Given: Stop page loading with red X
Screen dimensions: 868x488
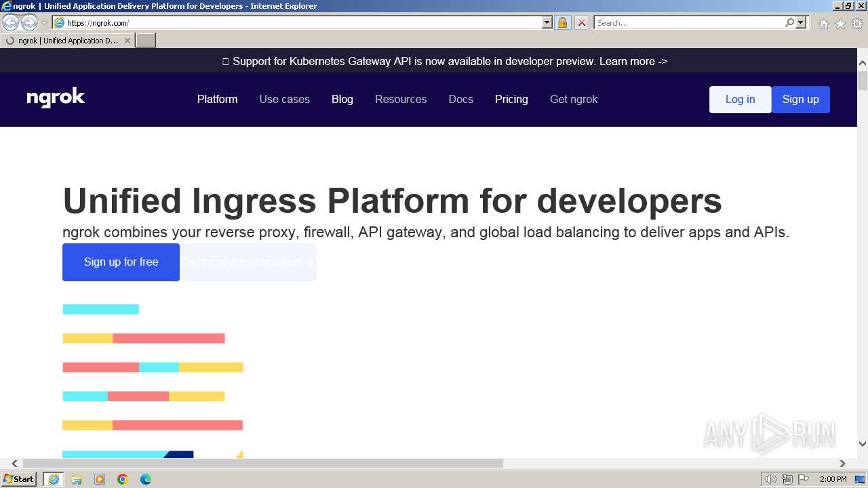Looking at the screenshot, I should 581,22.
